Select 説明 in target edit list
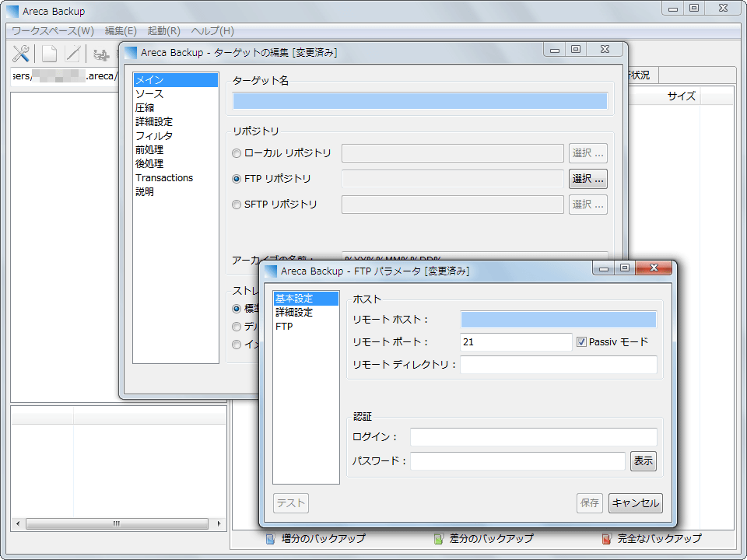Image resolution: width=747 pixels, height=560 pixels. [176, 191]
